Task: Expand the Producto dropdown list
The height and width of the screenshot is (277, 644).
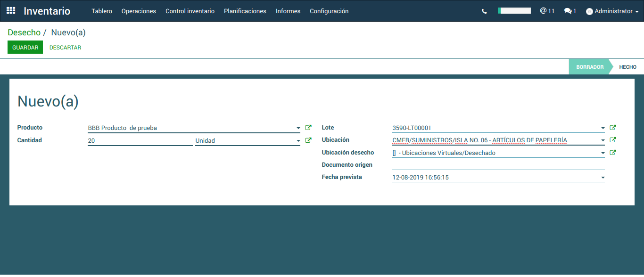Action: point(298,128)
